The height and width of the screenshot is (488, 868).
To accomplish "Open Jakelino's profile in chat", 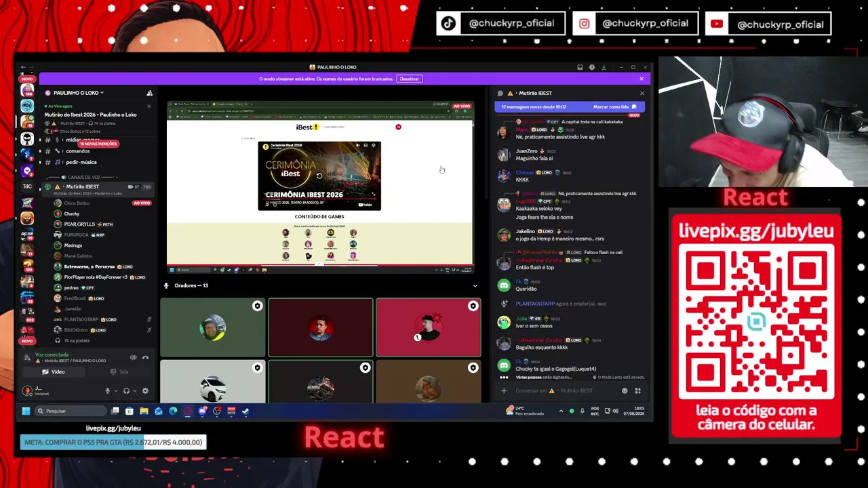I will tap(526, 231).
